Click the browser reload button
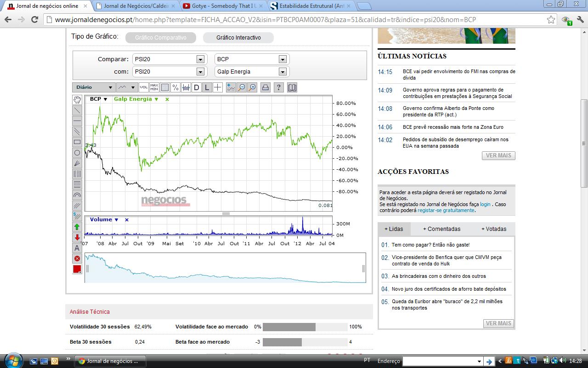This screenshot has height=368, width=588. tap(34, 20)
